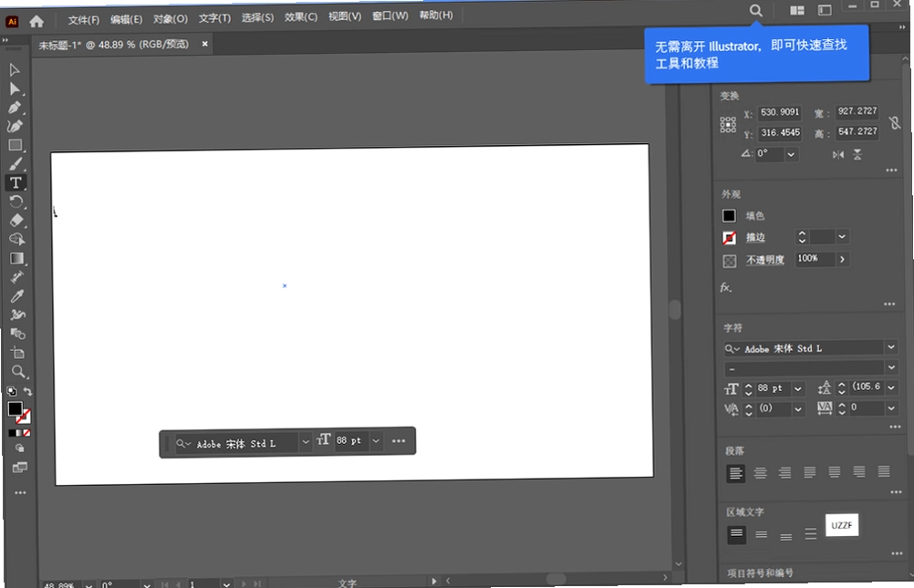Screen dimensions: 914x588
Task: Select the Type (T) tool
Action: (x=16, y=183)
